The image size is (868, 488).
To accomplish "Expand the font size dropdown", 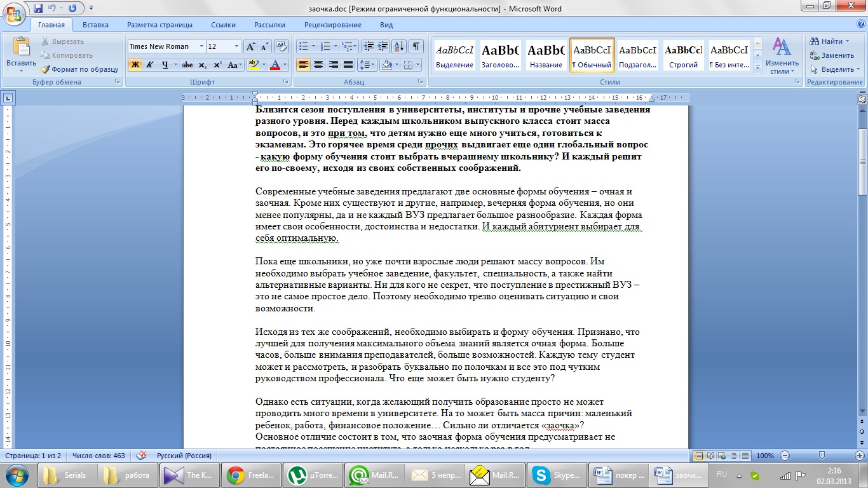I will [236, 46].
